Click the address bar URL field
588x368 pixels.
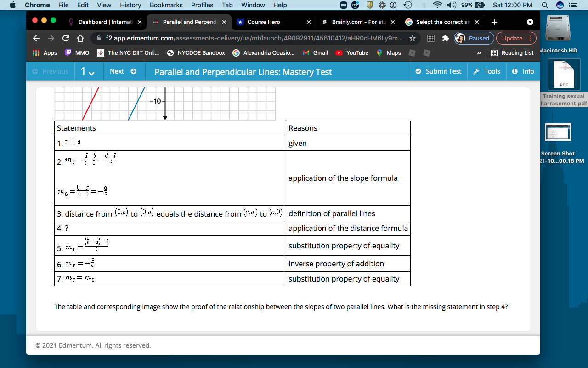[x=254, y=38]
